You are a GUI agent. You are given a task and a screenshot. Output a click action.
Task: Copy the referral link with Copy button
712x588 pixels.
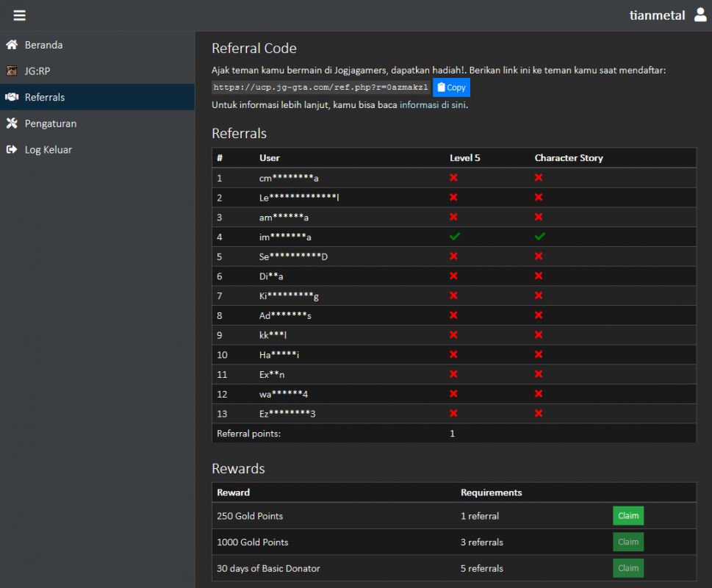tap(451, 87)
